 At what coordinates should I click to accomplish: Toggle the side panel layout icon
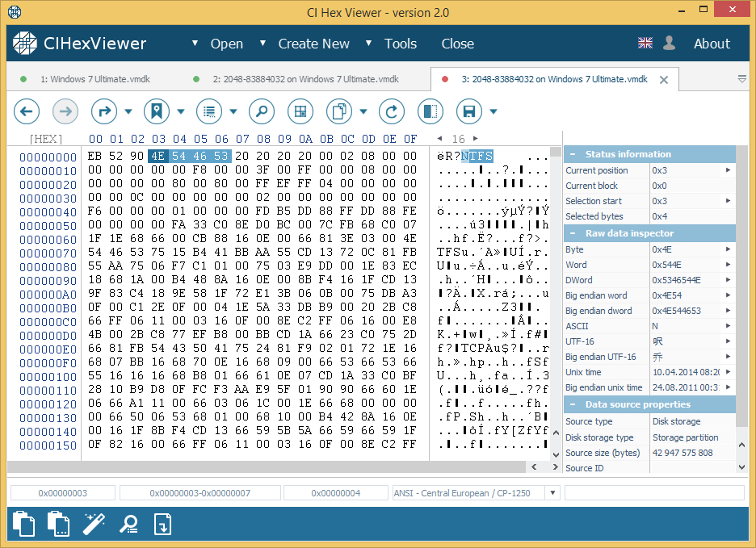pyautogui.click(x=430, y=112)
